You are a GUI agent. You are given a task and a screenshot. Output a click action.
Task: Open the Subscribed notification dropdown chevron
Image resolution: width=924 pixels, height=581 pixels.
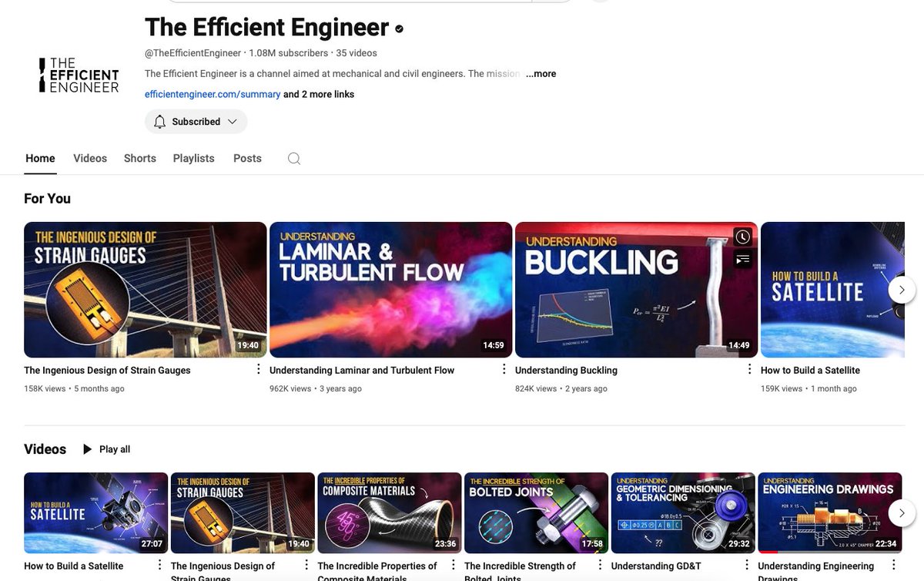(232, 122)
